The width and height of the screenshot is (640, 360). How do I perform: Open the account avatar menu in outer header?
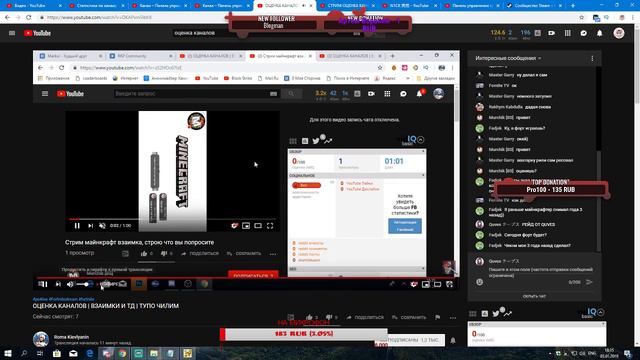(619, 33)
